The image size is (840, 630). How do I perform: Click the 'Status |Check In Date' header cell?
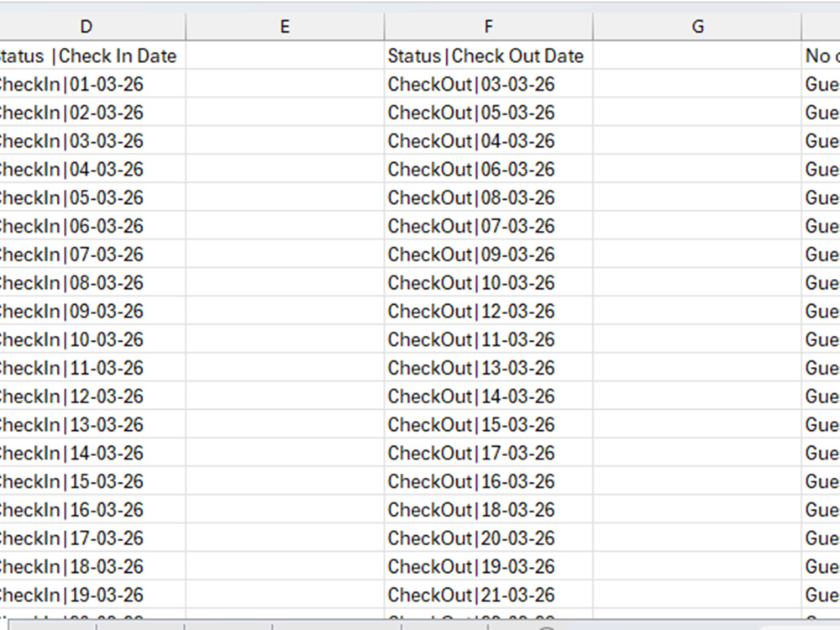[x=92, y=55]
